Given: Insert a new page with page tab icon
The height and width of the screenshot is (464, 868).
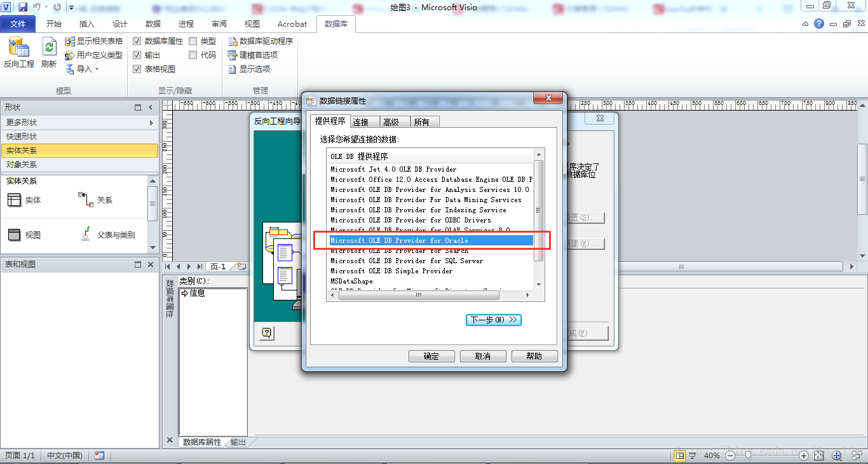Looking at the screenshot, I should click(242, 266).
